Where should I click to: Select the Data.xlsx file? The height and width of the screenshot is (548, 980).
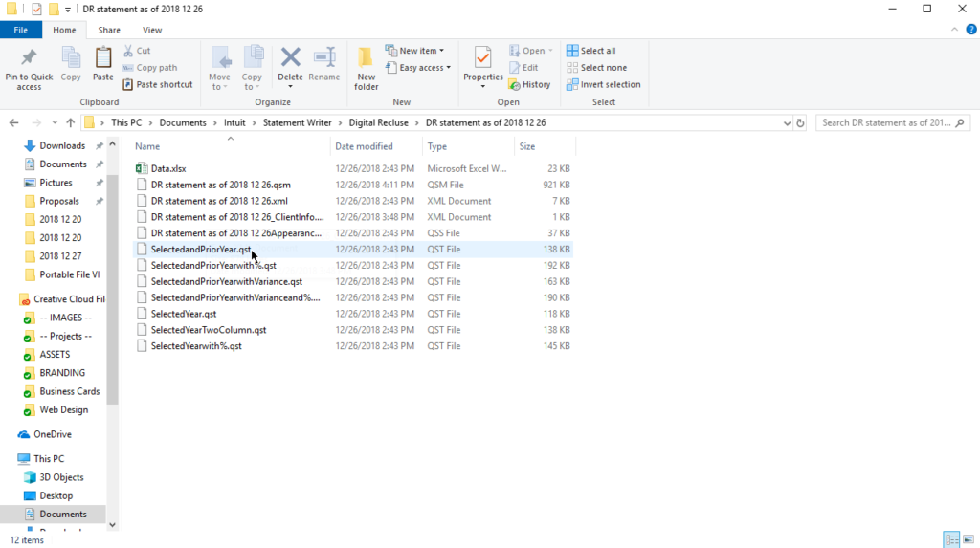coord(168,168)
